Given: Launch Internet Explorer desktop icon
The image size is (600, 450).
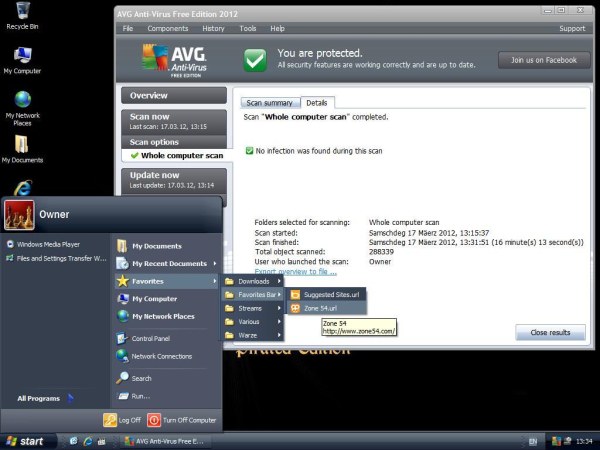Looking at the screenshot, I should [23, 188].
